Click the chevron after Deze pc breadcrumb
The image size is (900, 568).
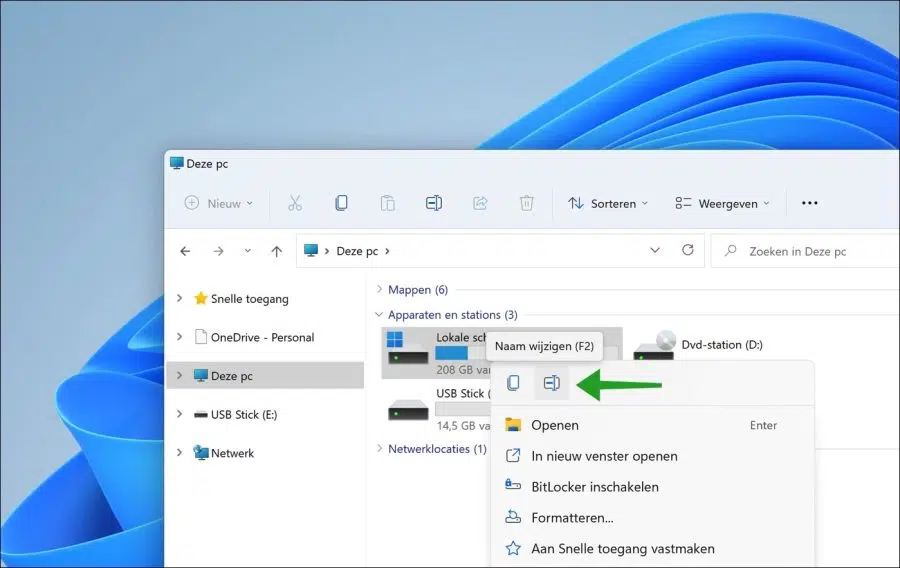click(x=387, y=251)
